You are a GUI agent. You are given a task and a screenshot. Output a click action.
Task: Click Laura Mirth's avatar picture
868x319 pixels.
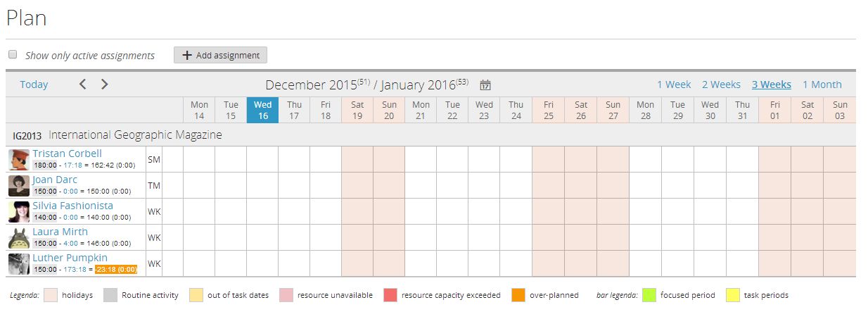click(x=19, y=238)
